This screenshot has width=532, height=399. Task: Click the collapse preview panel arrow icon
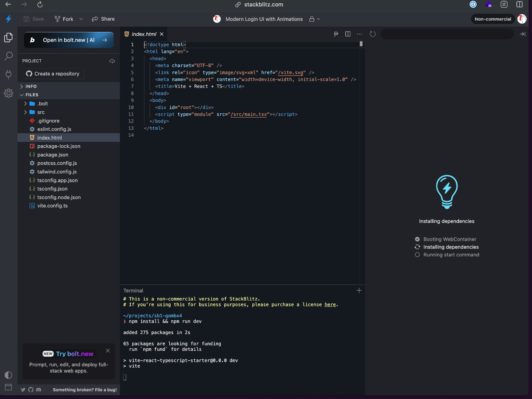522,34
